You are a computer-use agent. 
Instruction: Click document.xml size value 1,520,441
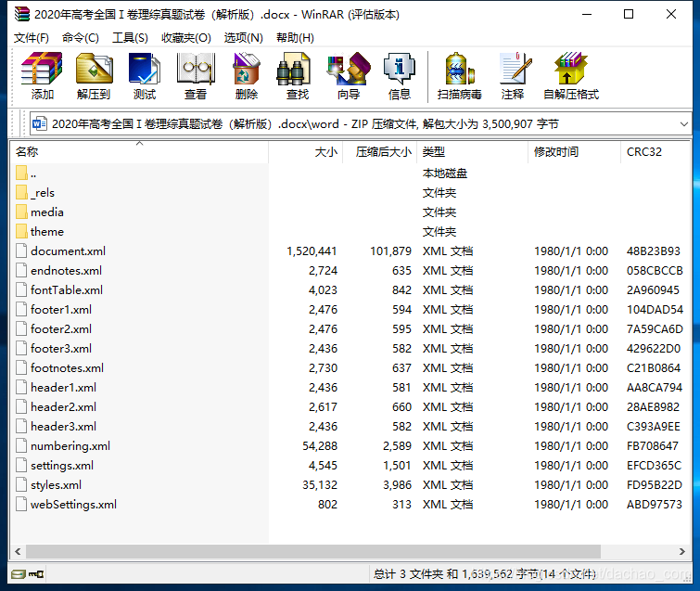pos(312,251)
